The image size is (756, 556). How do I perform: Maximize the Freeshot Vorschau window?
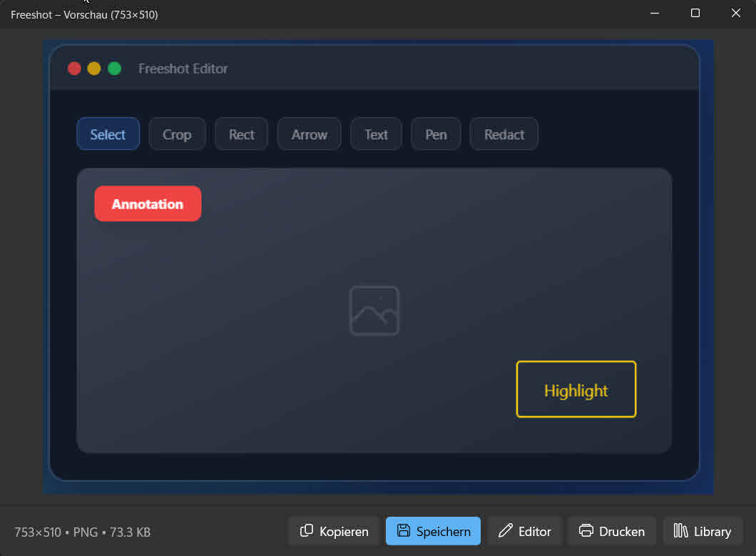(695, 14)
